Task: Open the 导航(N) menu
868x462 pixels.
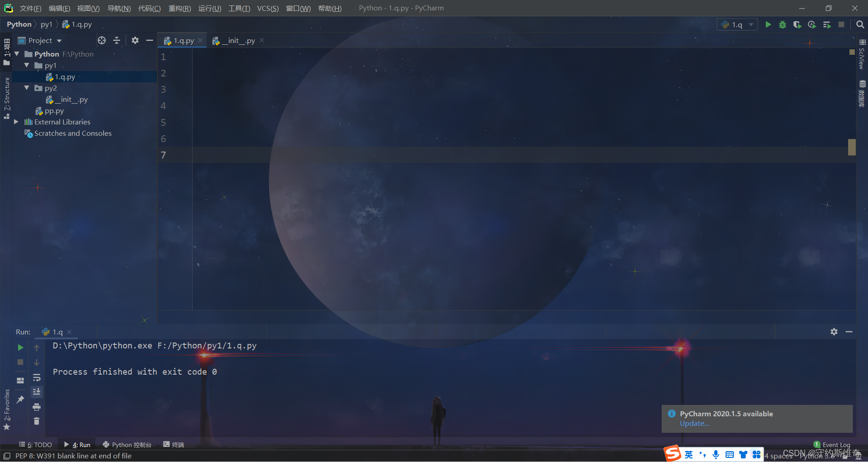Action: point(119,8)
